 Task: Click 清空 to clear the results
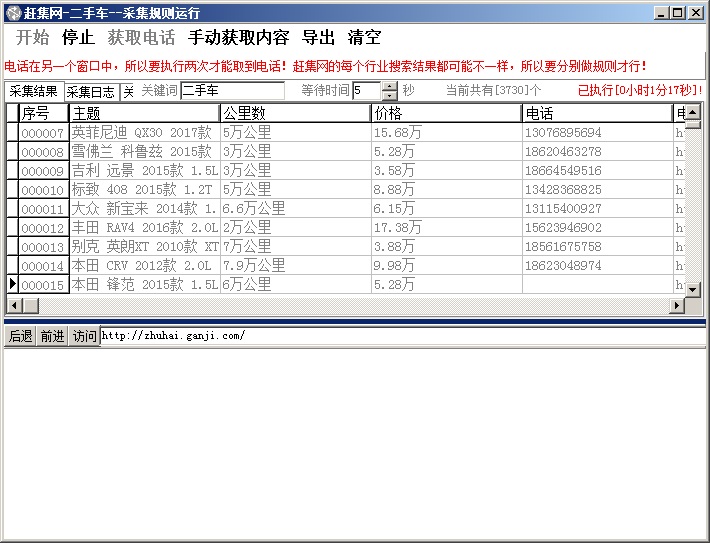[x=364, y=38]
